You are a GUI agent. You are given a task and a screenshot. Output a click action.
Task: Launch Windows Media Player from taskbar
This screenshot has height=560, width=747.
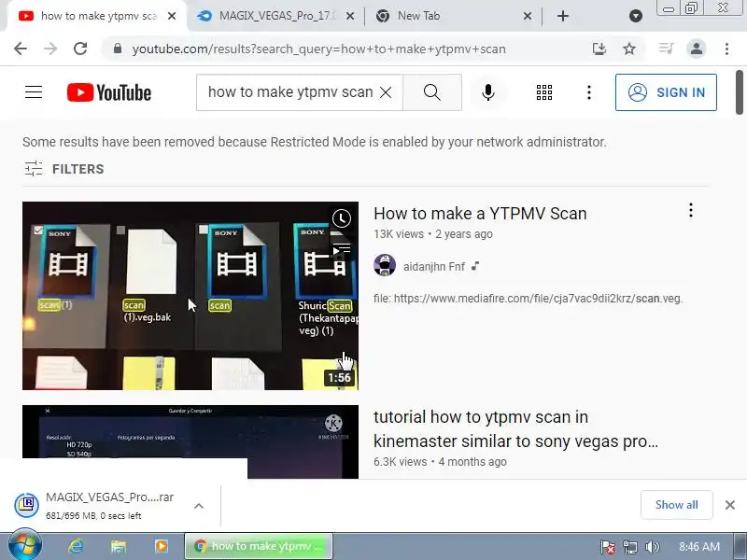tap(161, 546)
